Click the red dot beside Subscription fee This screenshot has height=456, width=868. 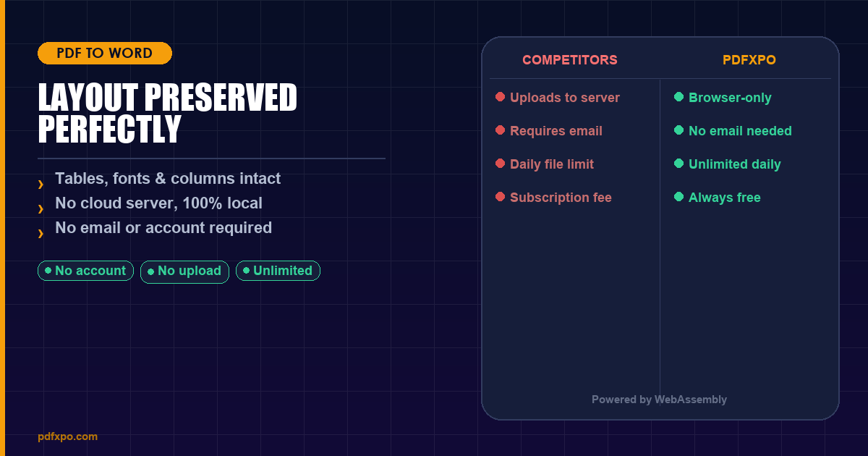[x=500, y=197]
